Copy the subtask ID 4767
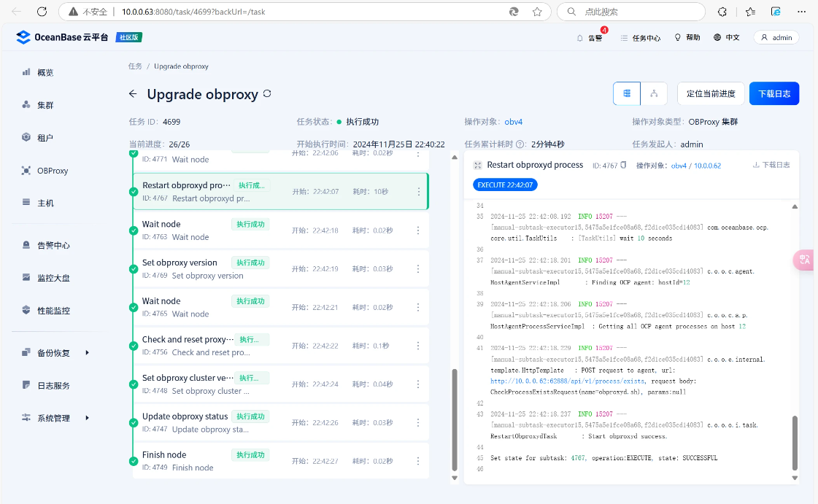 pos(624,166)
